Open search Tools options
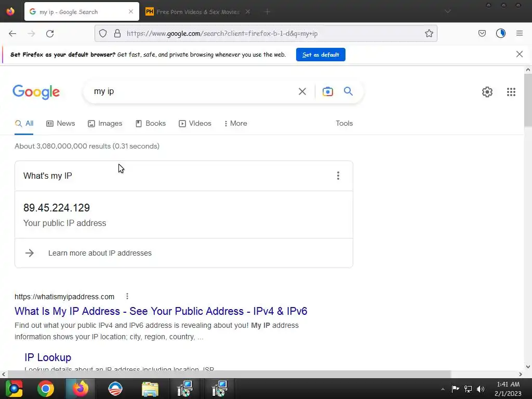The image size is (532, 399). pos(344,124)
